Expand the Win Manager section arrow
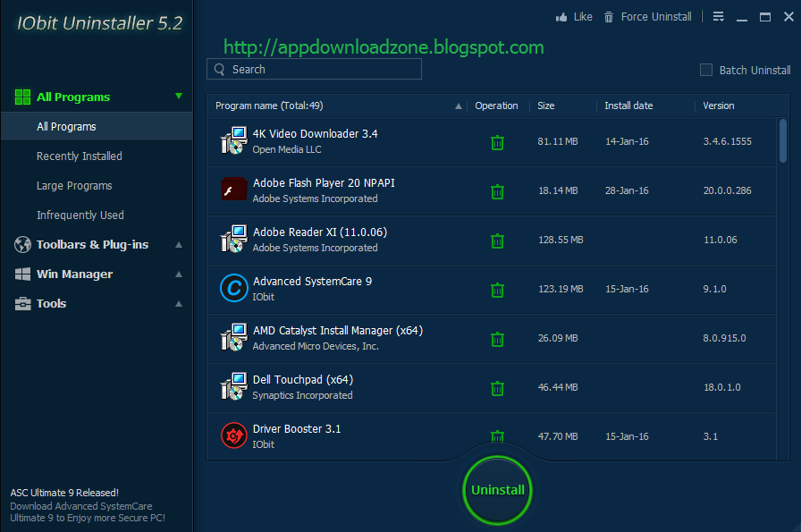 [x=179, y=274]
